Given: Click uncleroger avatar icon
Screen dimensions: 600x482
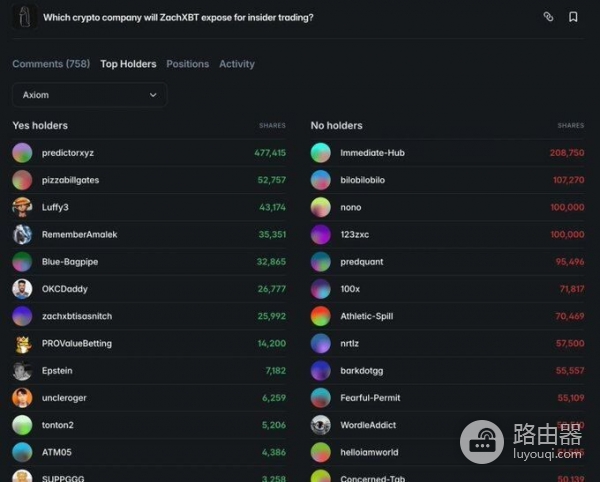Looking at the screenshot, I should click(22, 398).
